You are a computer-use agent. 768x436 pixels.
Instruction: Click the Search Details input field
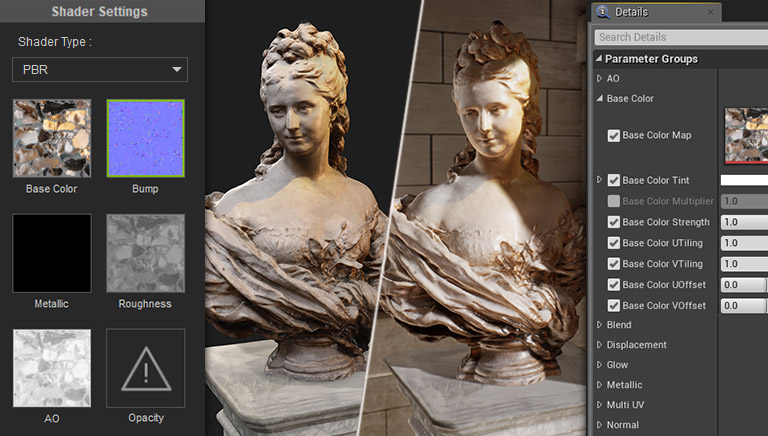680,37
